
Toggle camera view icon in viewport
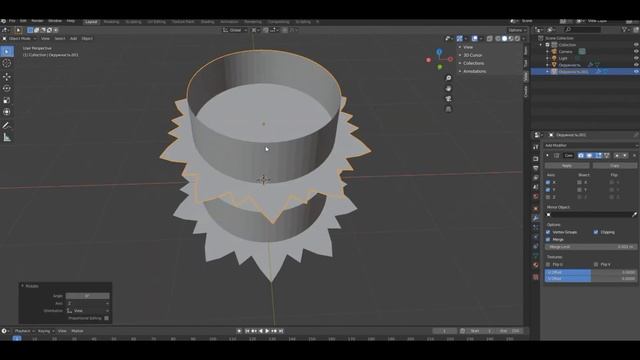[449, 99]
